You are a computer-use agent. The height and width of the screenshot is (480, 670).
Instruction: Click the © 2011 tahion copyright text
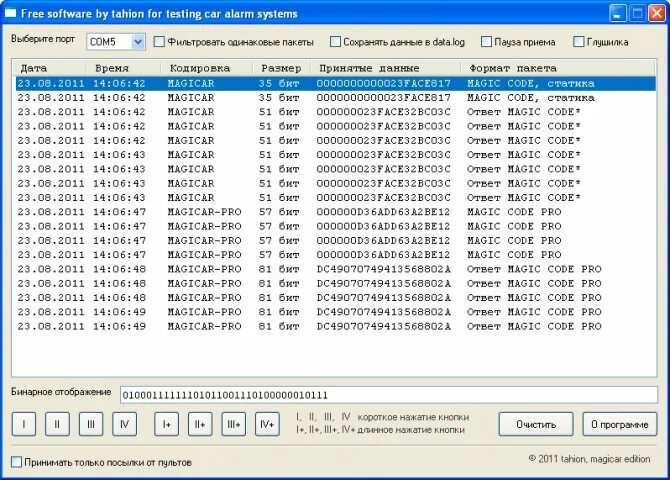[x=589, y=459]
